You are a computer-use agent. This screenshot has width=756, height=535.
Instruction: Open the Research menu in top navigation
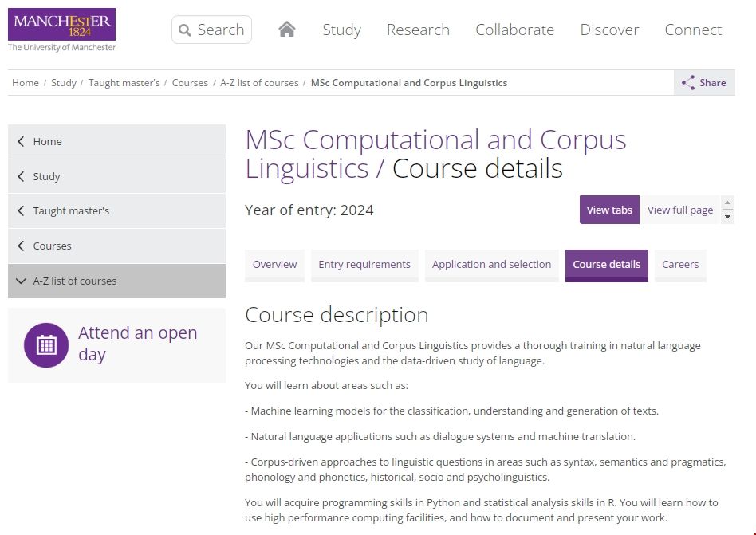[x=418, y=30]
